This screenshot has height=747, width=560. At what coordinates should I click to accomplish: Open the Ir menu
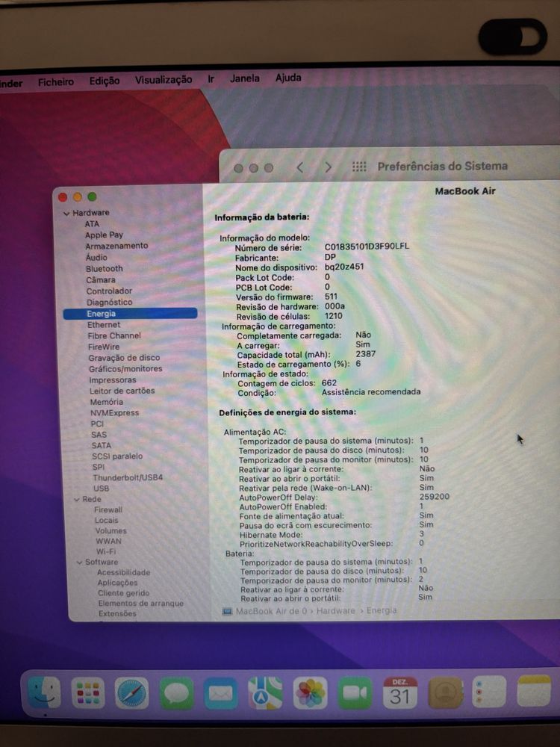(211, 78)
